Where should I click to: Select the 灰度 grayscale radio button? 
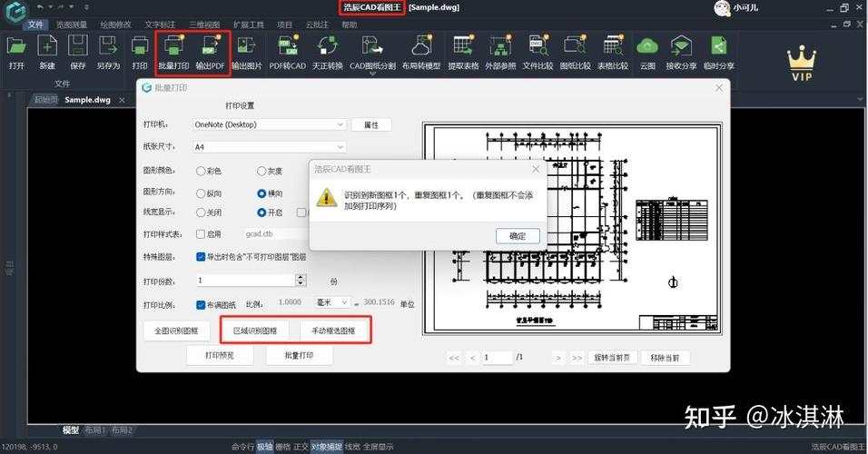pos(261,171)
